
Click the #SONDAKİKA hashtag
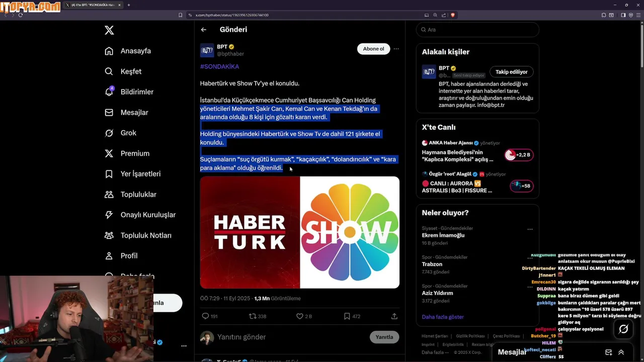coord(219,66)
